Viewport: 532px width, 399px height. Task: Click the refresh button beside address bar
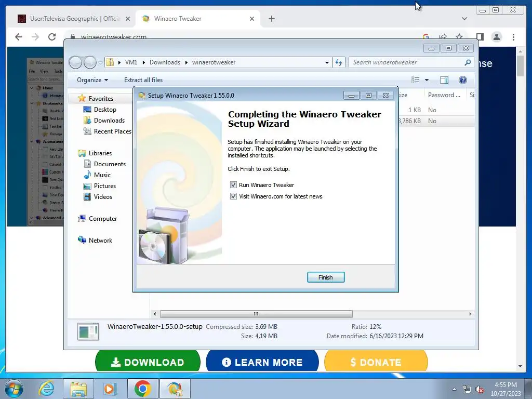click(x=339, y=62)
